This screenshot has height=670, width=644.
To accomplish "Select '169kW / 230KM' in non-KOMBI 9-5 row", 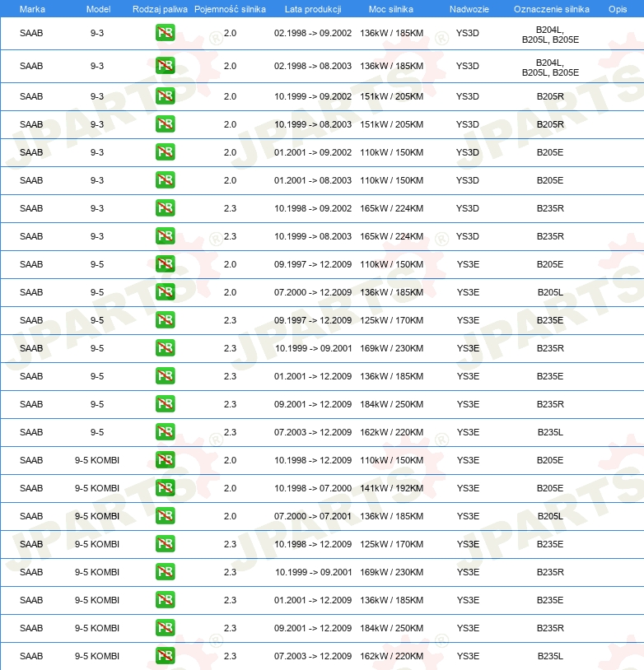I will pos(392,348).
